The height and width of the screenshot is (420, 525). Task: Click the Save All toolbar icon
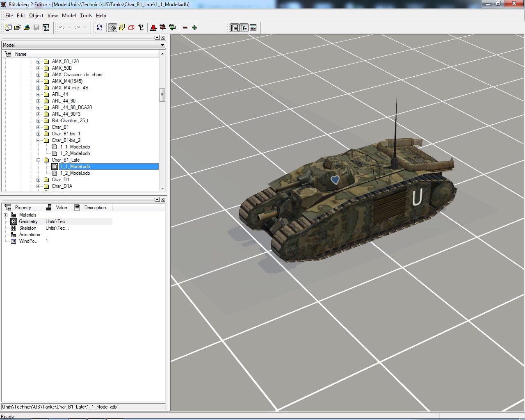coord(46,27)
